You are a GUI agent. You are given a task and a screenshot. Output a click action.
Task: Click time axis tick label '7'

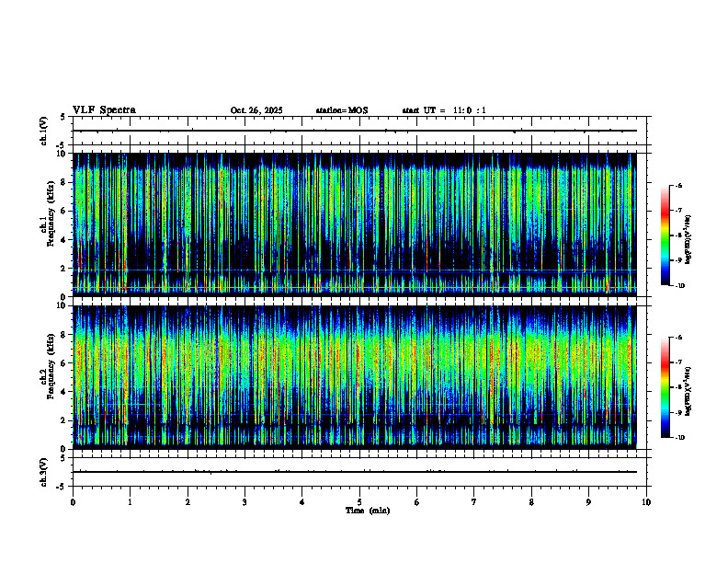[x=474, y=502]
